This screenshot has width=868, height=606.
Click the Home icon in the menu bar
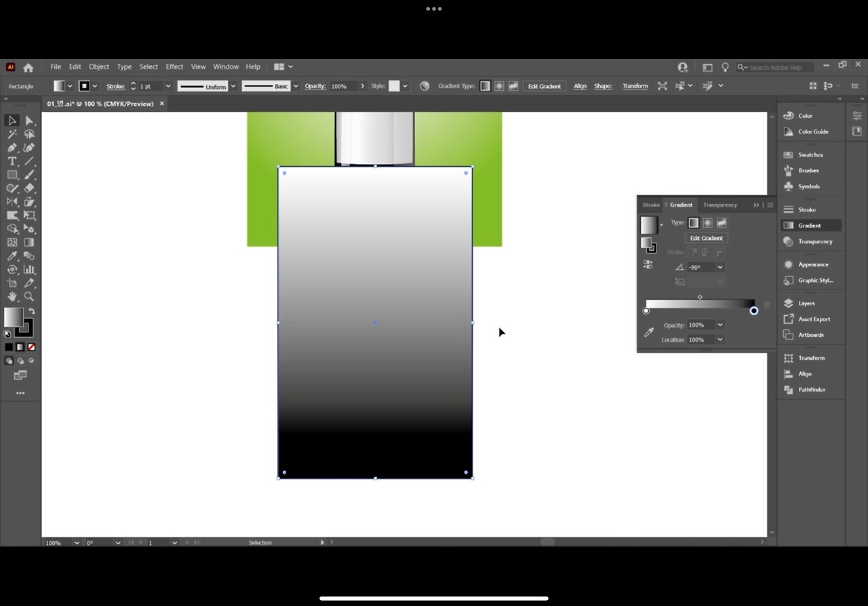click(x=28, y=67)
